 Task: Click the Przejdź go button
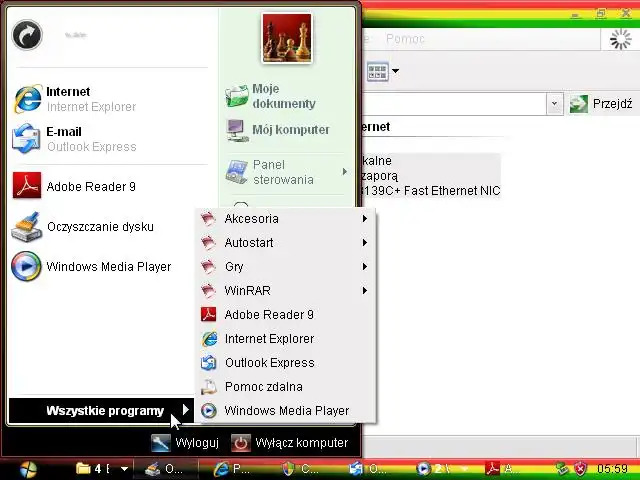(x=601, y=104)
